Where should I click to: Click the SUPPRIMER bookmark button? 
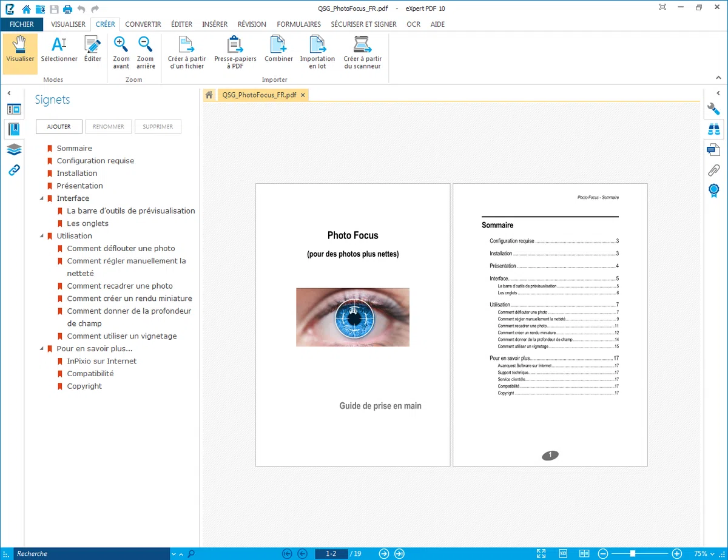pos(158,127)
